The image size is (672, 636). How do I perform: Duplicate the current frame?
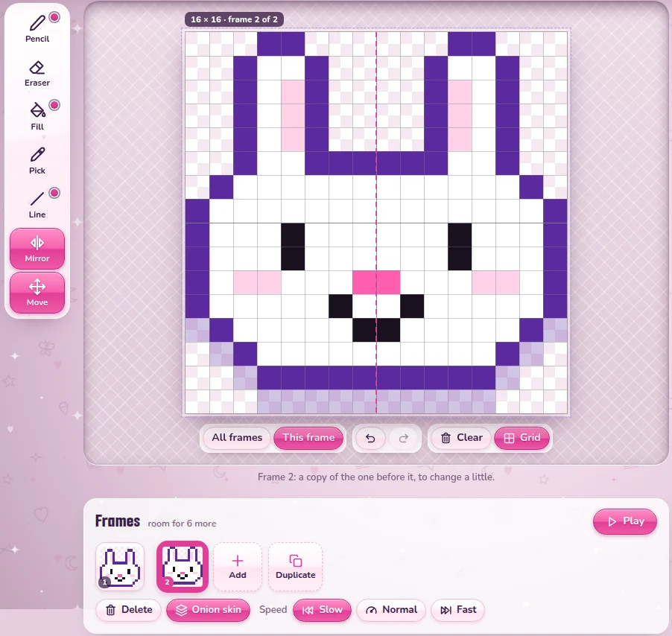pyautogui.click(x=295, y=567)
